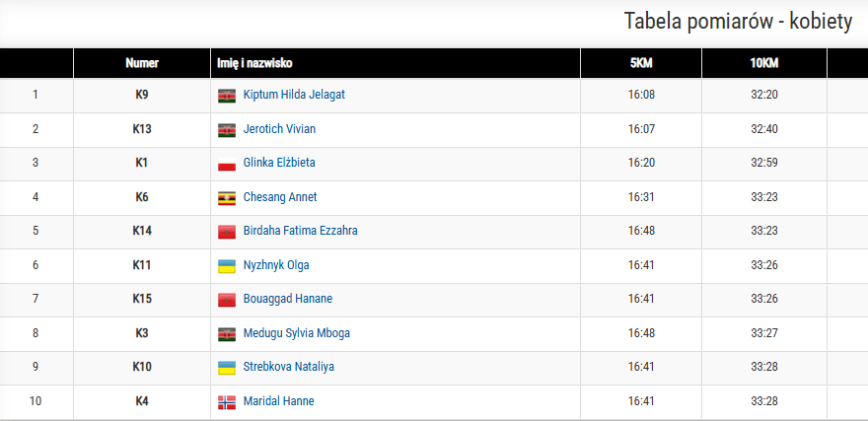868x421 pixels.
Task: Click the Jerotich Vivian name link
Action: coord(279,129)
